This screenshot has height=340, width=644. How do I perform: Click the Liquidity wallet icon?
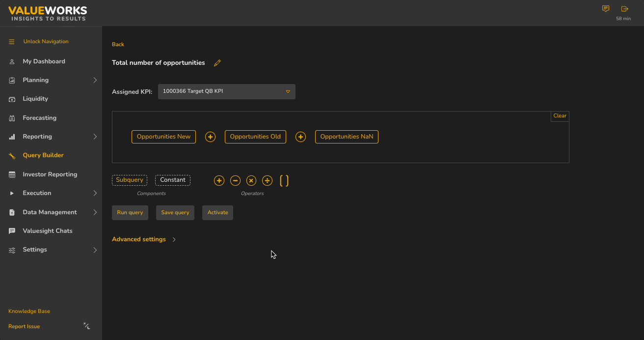[x=12, y=99]
